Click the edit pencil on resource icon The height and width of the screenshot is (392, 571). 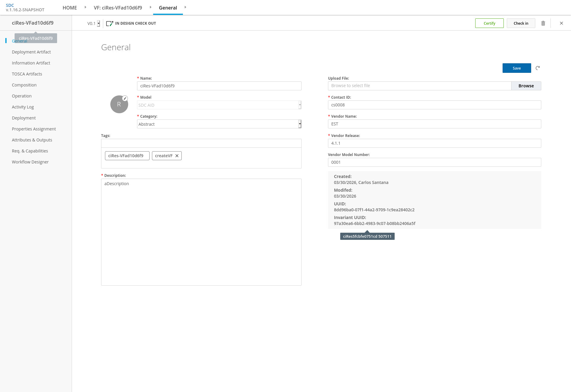125,98
